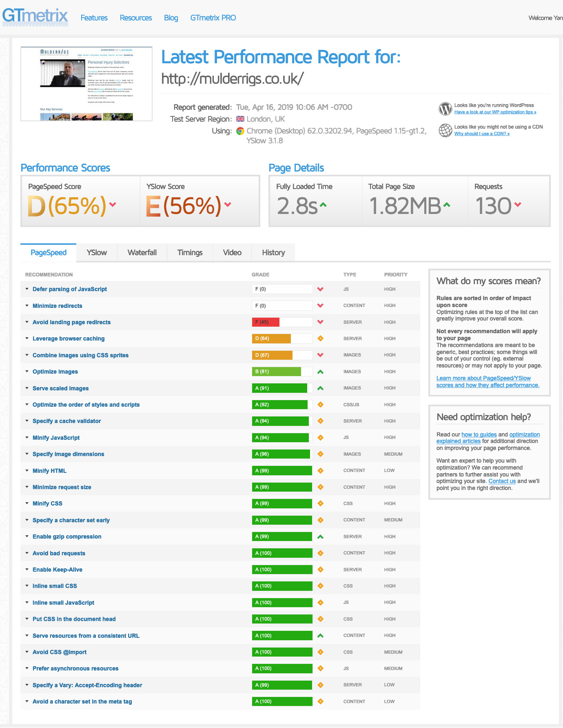Open the Minify JavaScript recommendation title

(x=56, y=438)
